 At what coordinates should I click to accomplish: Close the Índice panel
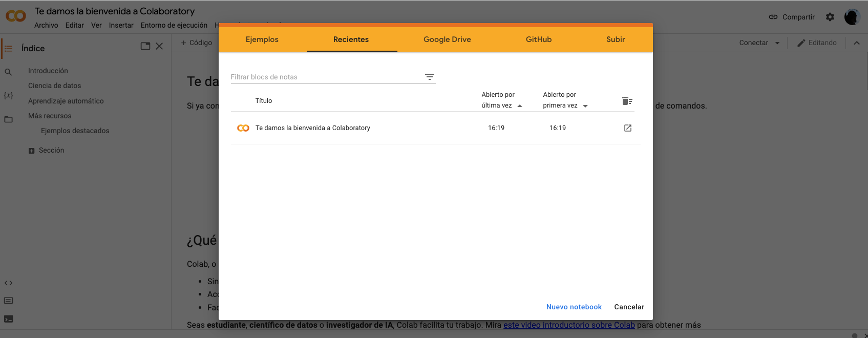click(159, 46)
